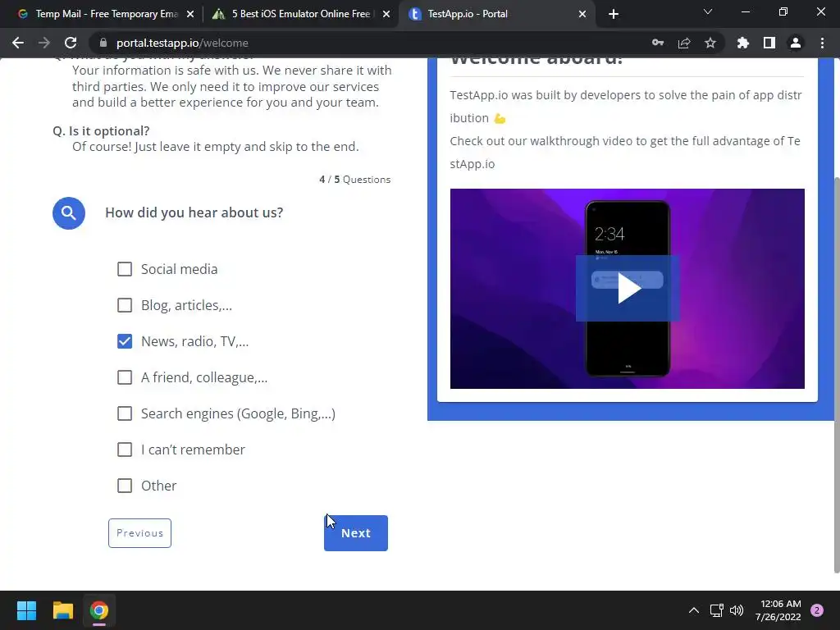Click the Previous button

139,533
